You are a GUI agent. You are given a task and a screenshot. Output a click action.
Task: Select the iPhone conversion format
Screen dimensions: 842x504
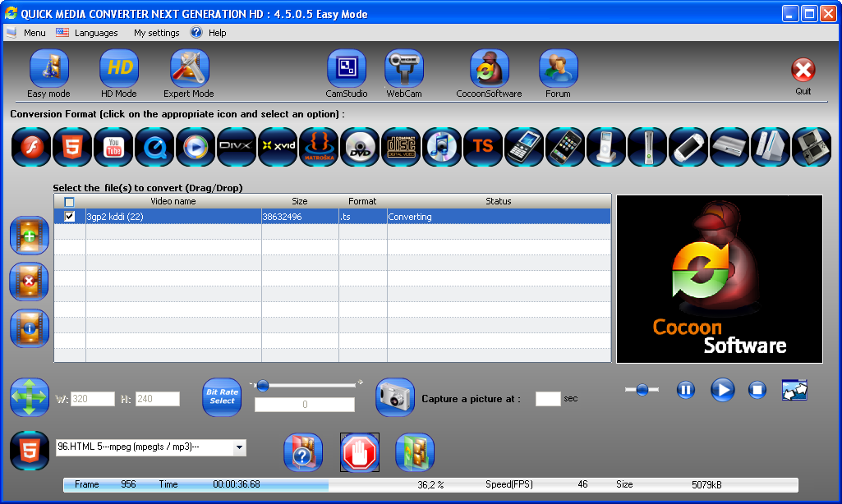click(x=565, y=147)
